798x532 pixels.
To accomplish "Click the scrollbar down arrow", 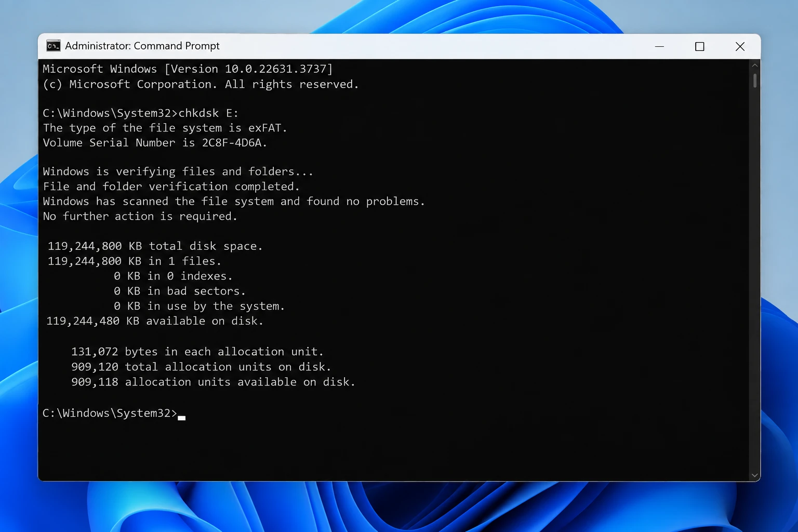I will [x=755, y=475].
